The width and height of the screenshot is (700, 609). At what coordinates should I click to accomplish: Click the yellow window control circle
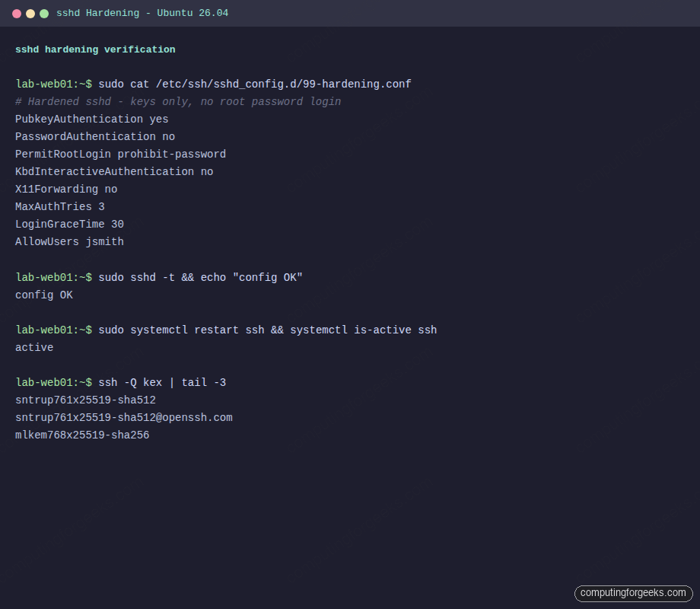coord(30,13)
